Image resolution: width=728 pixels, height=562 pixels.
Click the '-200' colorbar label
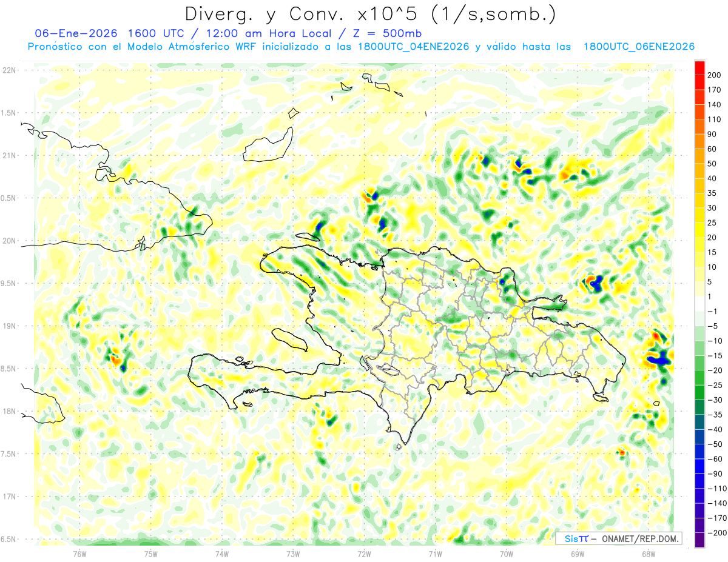coord(718,532)
